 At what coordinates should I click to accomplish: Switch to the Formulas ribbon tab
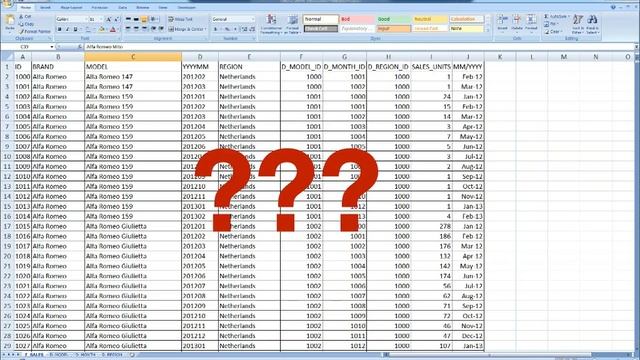click(x=100, y=7)
